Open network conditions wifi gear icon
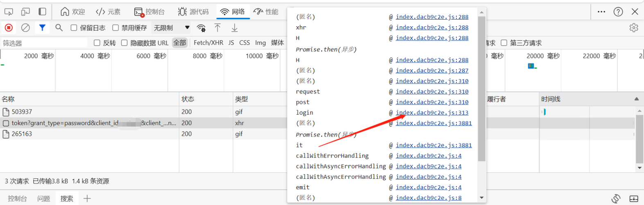644x205 pixels. tap(201, 28)
